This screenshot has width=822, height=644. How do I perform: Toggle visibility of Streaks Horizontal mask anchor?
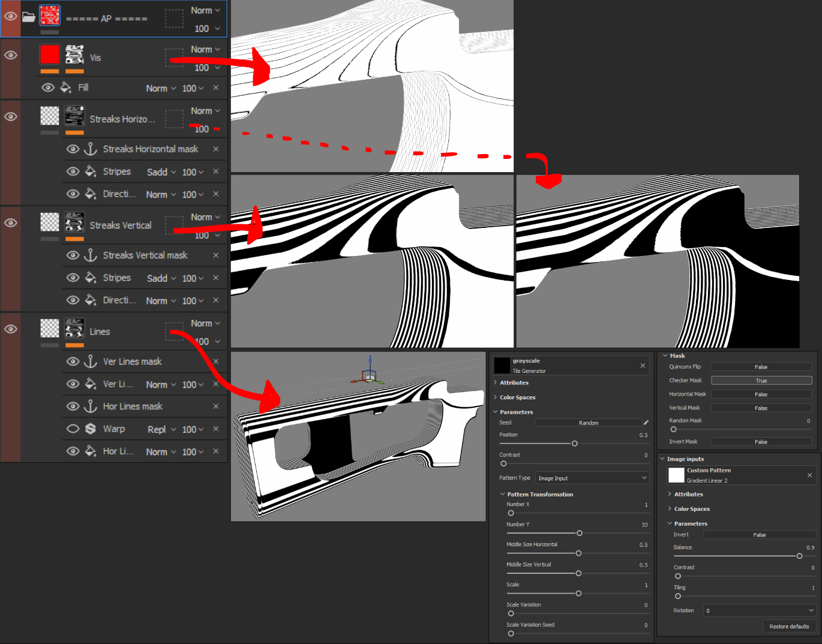coord(73,149)
